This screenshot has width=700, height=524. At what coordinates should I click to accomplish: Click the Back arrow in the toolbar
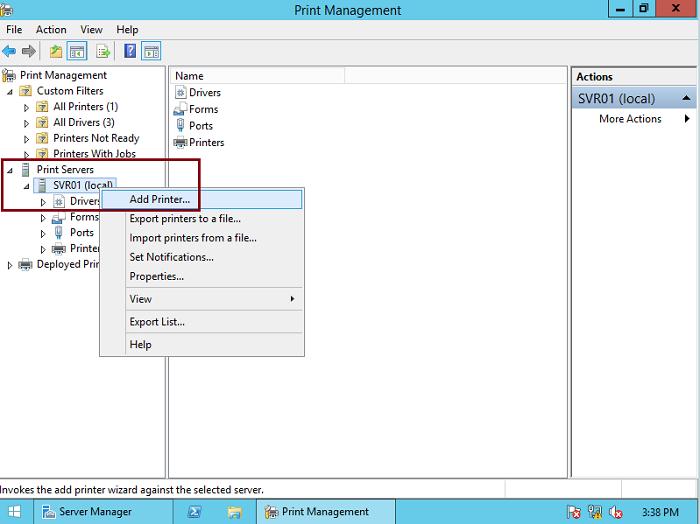10,51
